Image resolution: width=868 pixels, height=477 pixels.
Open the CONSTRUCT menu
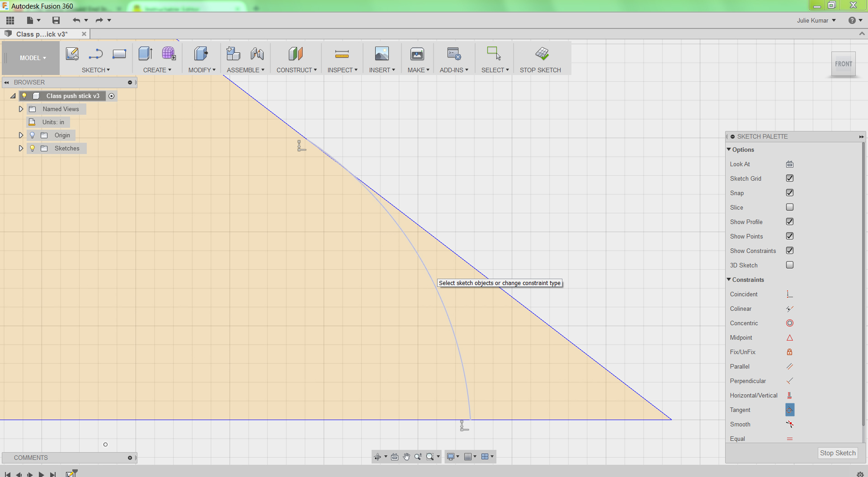(x=297, y=70)
